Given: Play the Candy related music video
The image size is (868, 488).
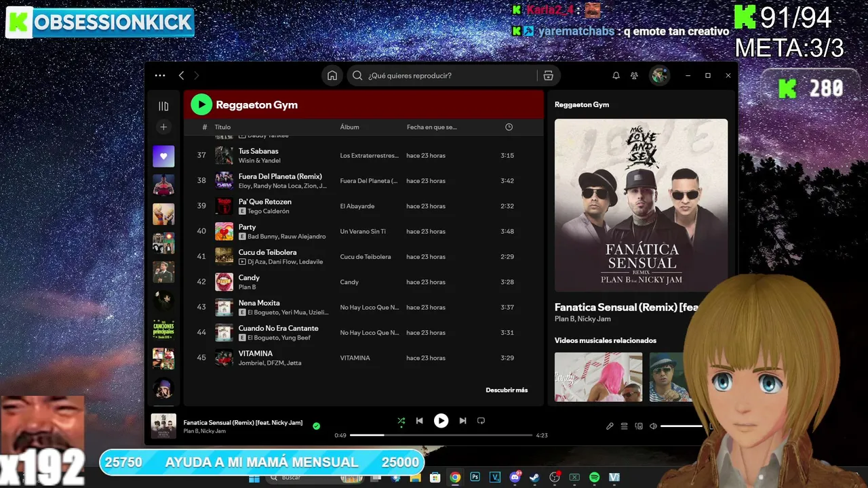Looking at the screenshot, I should (x=598, y=377).
